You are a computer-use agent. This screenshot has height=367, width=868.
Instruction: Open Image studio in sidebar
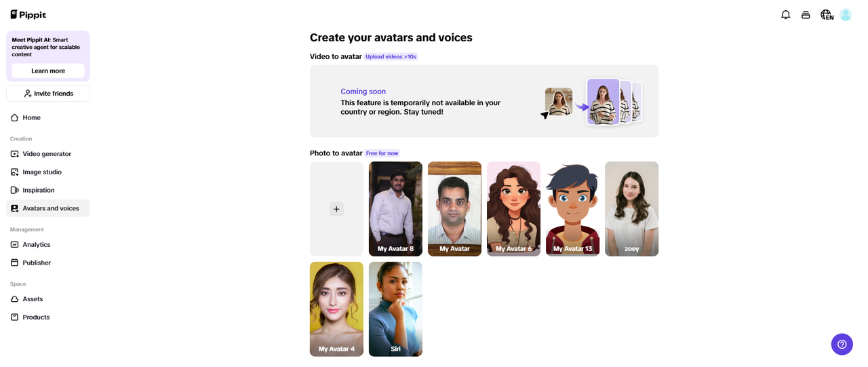[x=42, y=172]
